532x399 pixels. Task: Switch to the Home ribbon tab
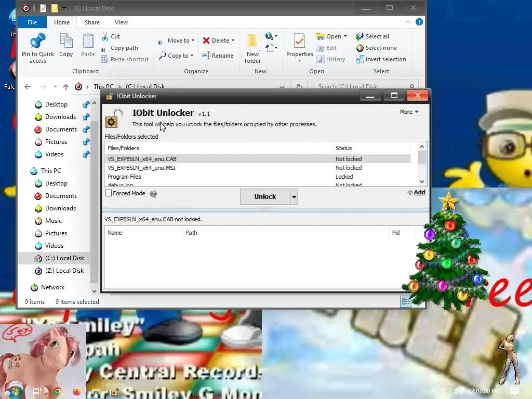[x=62, y=22]
